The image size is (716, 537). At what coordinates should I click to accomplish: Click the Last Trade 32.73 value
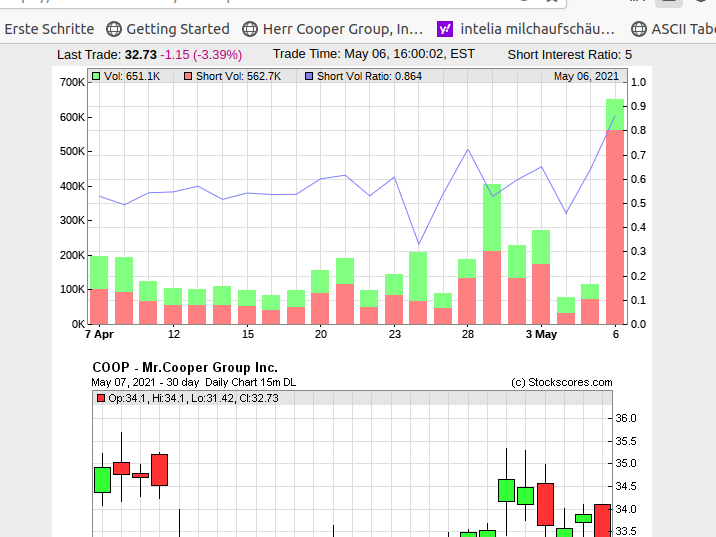[141, 55]
